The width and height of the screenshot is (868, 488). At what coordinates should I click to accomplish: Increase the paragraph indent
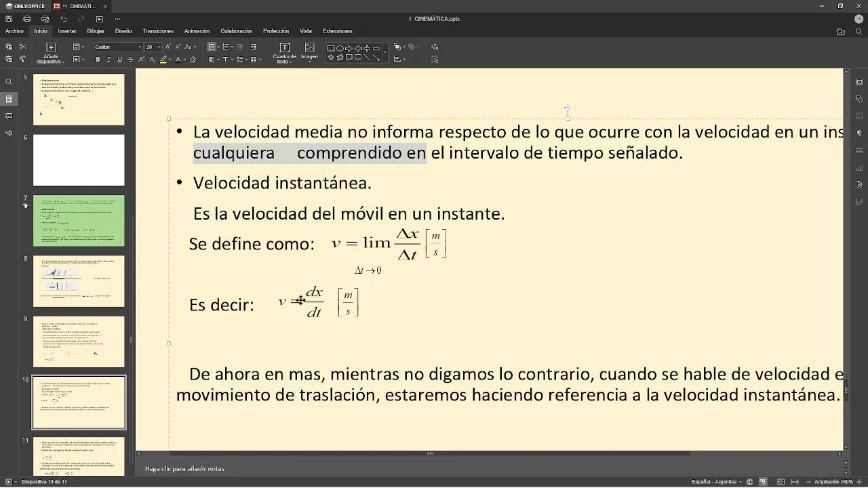(x=254, y=47)
